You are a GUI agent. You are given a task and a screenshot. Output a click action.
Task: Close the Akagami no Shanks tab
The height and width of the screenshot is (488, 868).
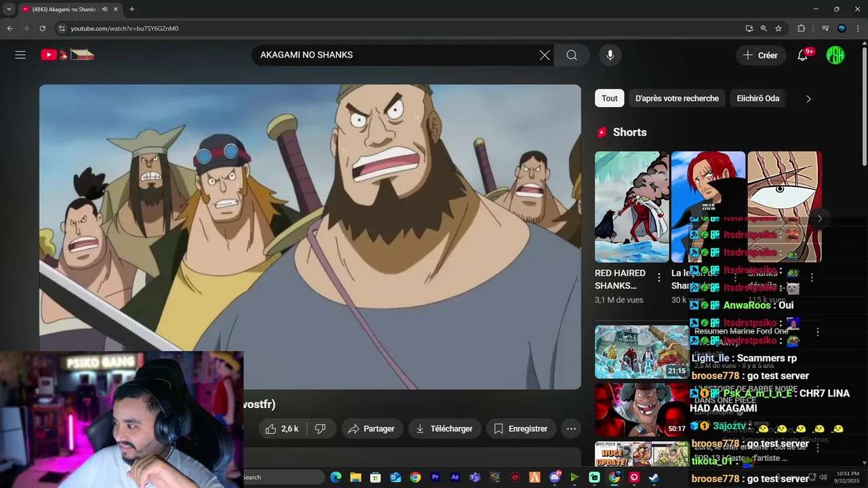(x=116, y=9)
